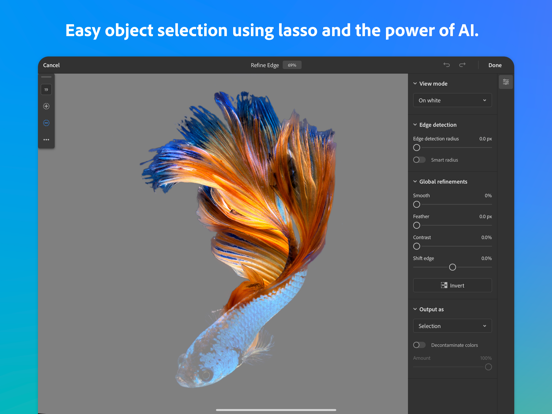Click the 0.0% Shift edge value

[486, 258]
